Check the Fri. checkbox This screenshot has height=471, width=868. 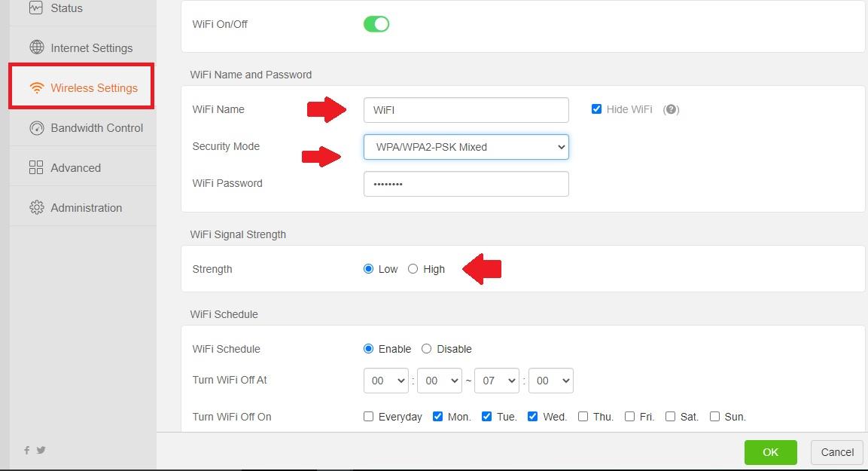tap(629, 416)
